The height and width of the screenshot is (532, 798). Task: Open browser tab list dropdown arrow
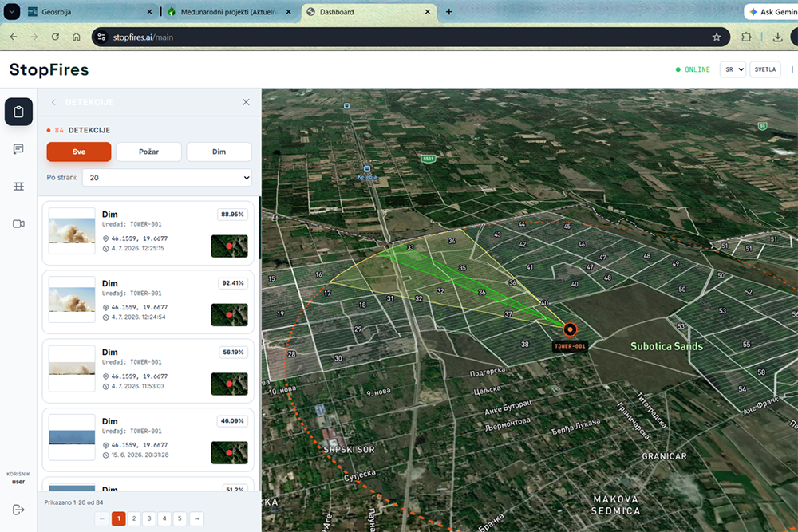(x=12, y=12)
